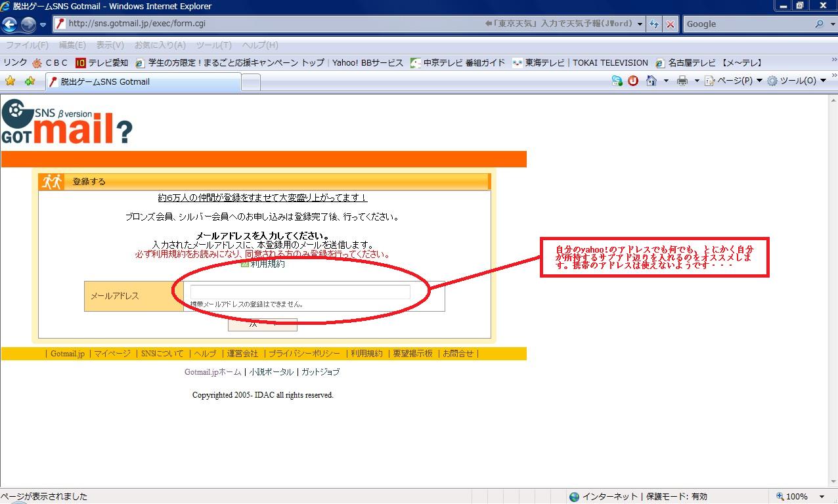838x504 pixels.
Task: Open the 名古屋テレビ【メ~テレ】favorite
Action: click(709, 63)
